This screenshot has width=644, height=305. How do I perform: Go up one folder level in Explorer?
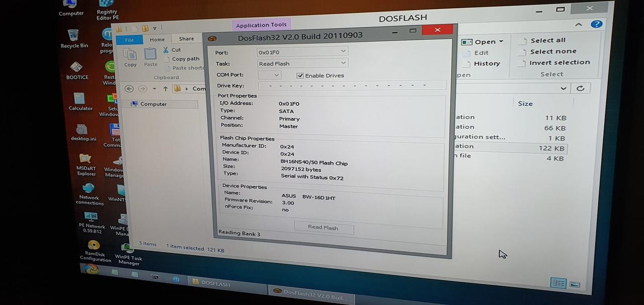pyautogui.click(x=165, y=89)
